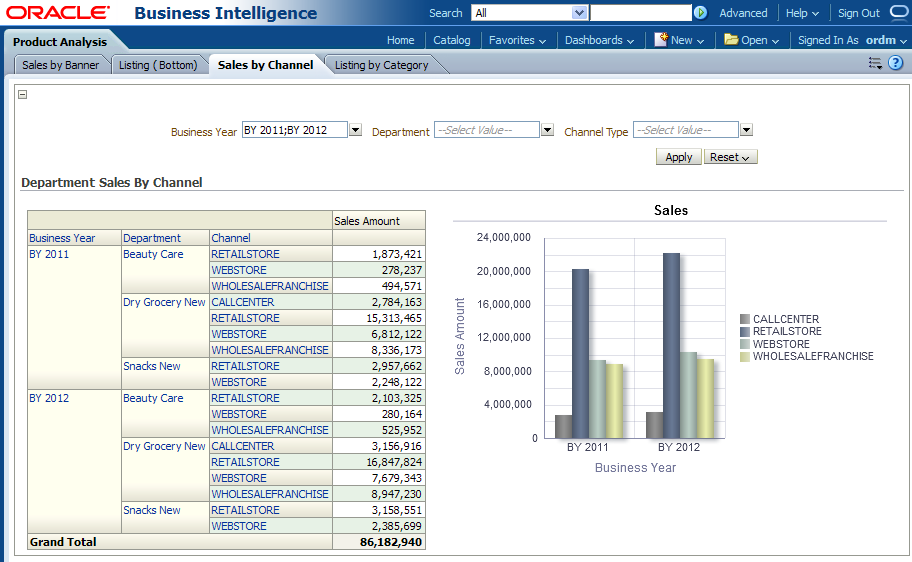
Task: Click the page options list icon
Action: 875,63
